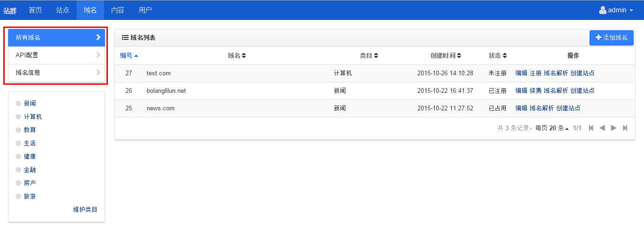Click 续费 for bolanglilun.net
Image resolution: width=644 pixels, height=243 pixels.
[x=536, y=90]
